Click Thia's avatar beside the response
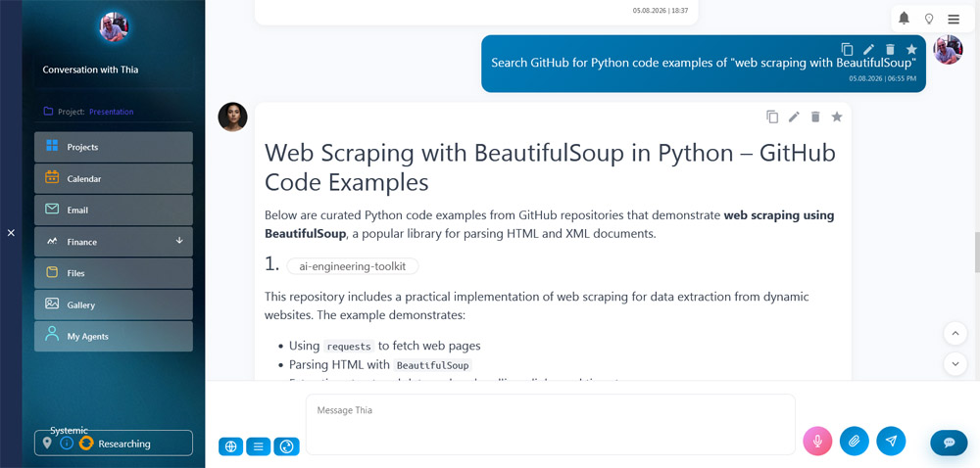Screen dimensions: 980x468 point(232,117)
